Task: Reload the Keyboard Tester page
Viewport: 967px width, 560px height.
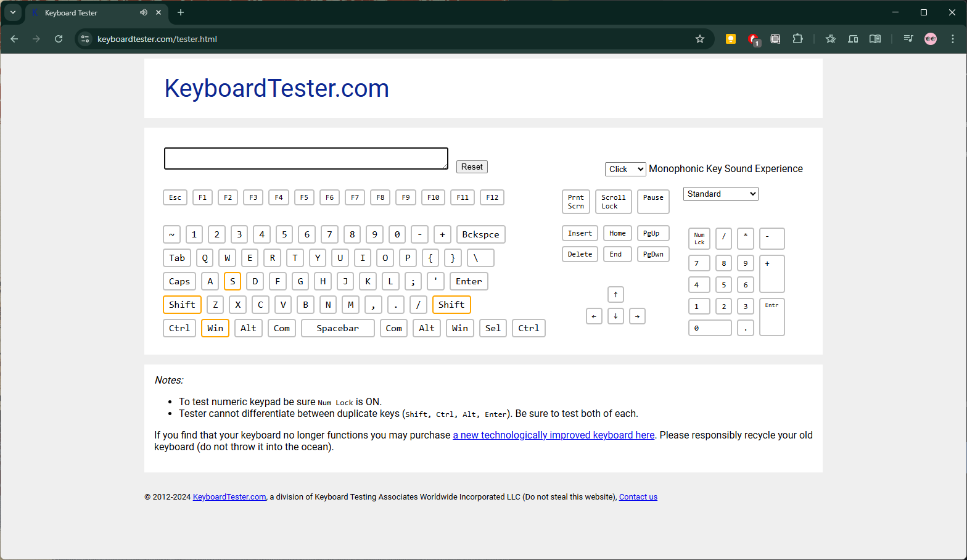Action: coord(59,39)
